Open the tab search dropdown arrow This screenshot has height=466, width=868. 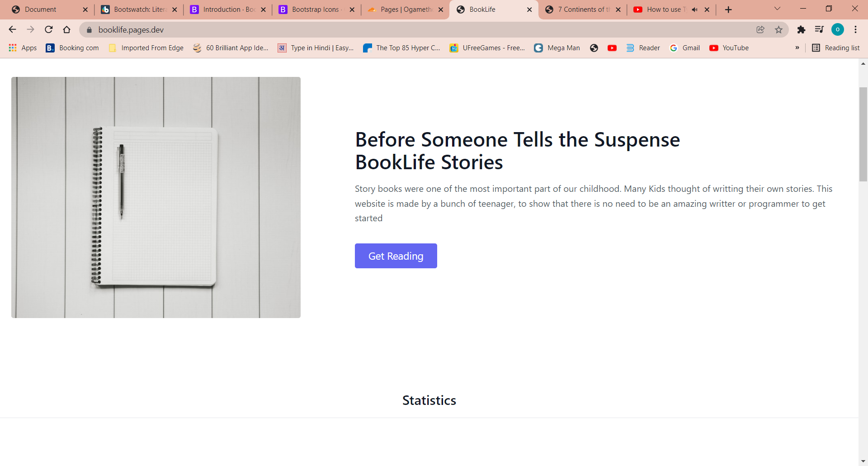(x=778, y=9)
